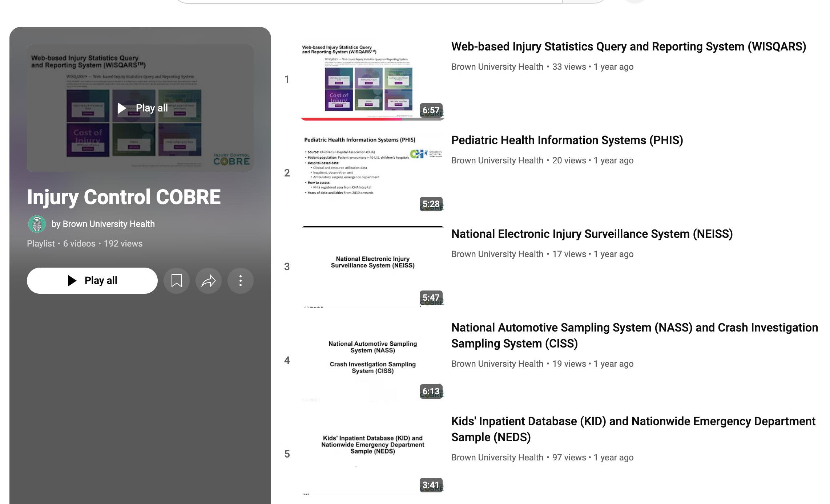The image size is (830, 504).
Task: Open the Brown University Health channel avatar
Action: pyautogui.click(x=37, y=224)
